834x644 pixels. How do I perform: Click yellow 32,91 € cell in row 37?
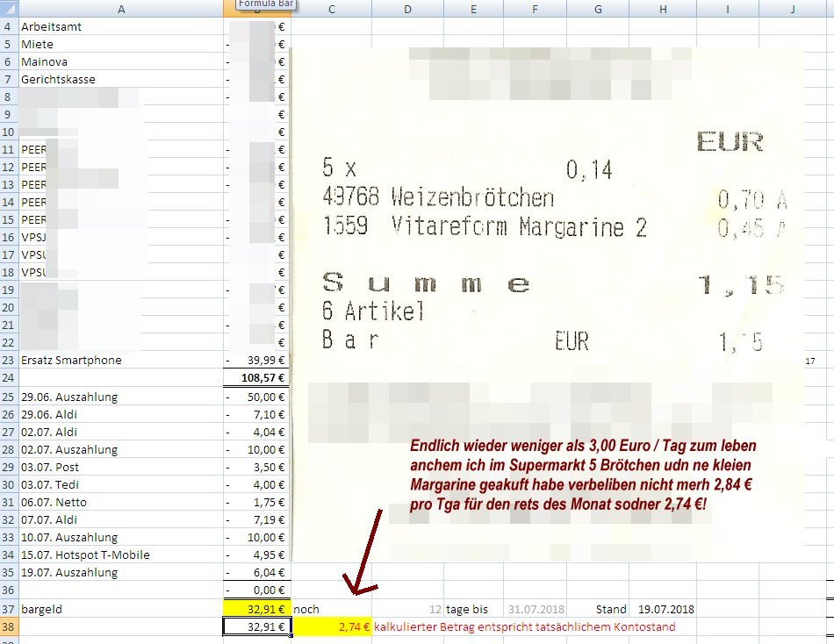256,608
